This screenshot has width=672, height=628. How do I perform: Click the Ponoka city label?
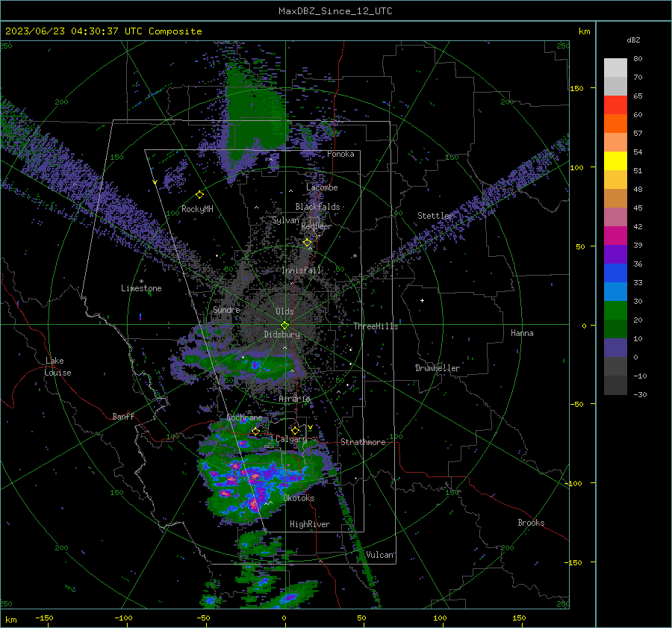(340, 154)
